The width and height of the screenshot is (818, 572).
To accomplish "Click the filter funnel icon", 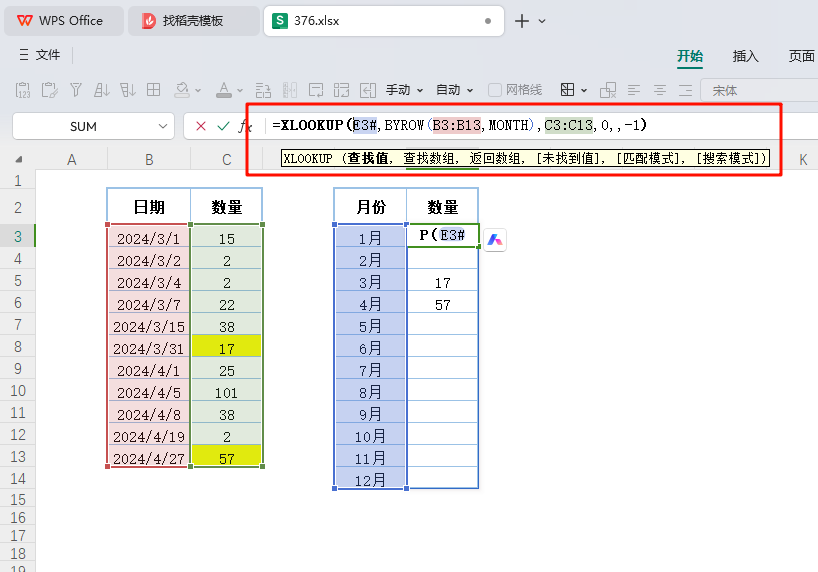I will (x=76, y=90).
